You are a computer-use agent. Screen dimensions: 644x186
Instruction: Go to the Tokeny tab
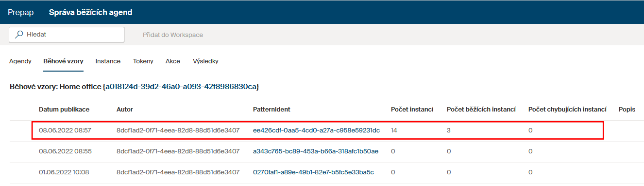point(143,61)
